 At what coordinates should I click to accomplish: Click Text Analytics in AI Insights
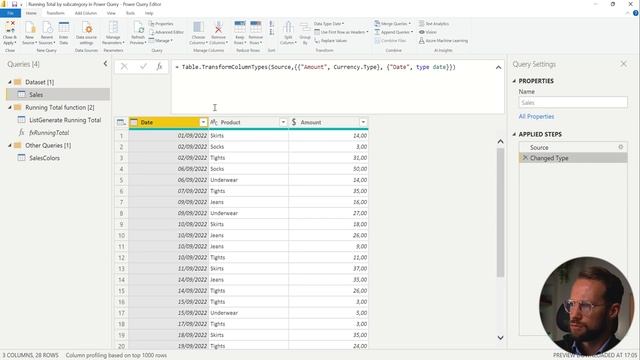click(x=433, y=24)
